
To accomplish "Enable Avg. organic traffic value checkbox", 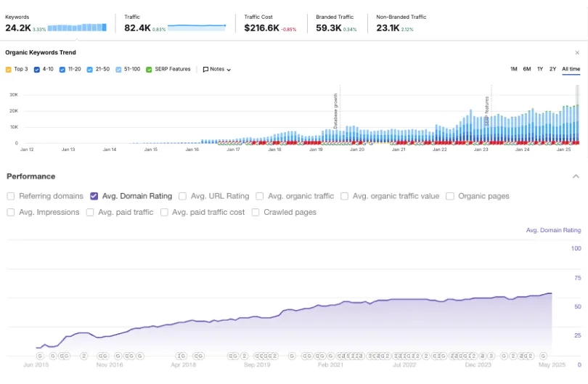I will 344,196.
